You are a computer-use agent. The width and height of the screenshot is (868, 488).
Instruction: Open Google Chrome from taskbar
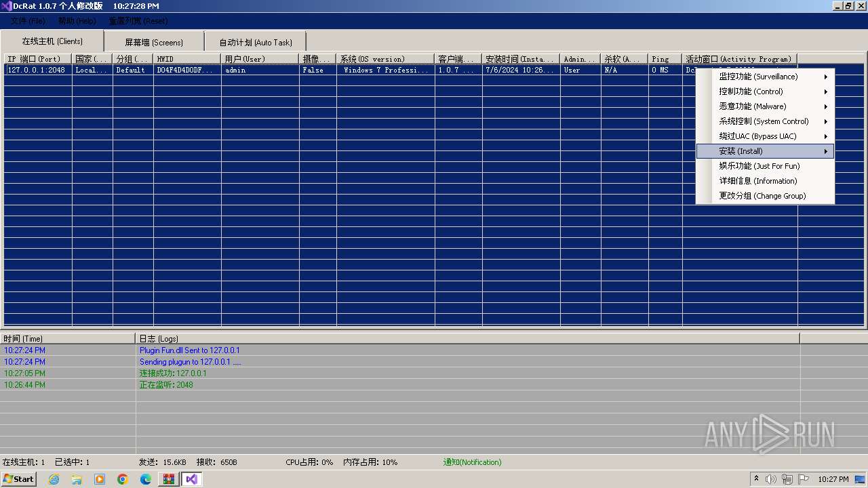coord(123,479)
